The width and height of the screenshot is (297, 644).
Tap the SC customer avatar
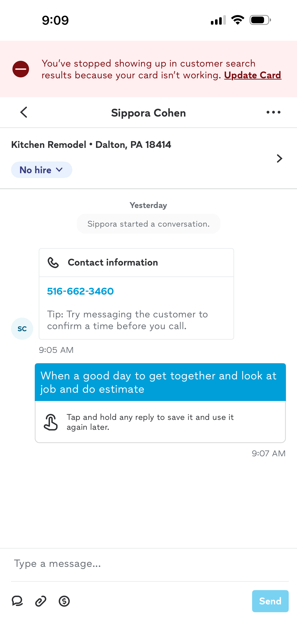pyautogui.click(x=22, y=328)
